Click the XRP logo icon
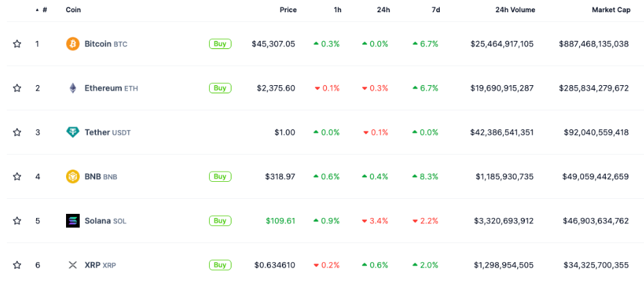 pos(72,265)
